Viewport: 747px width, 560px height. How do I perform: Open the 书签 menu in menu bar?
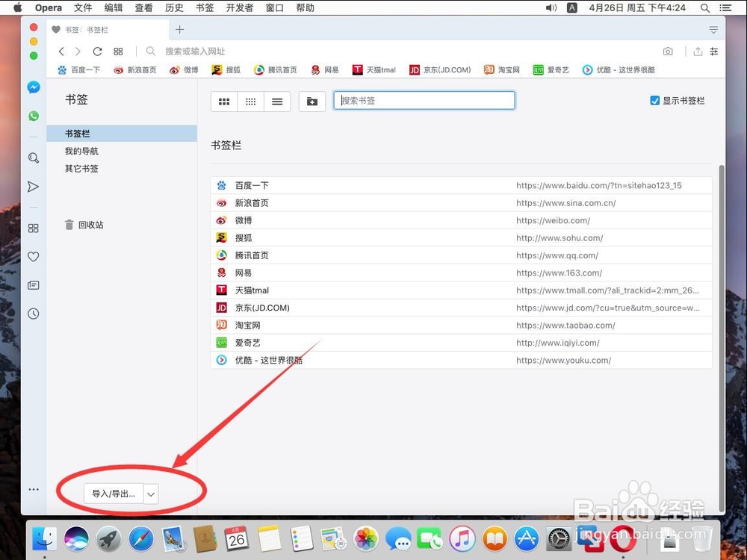click(205, 7)
